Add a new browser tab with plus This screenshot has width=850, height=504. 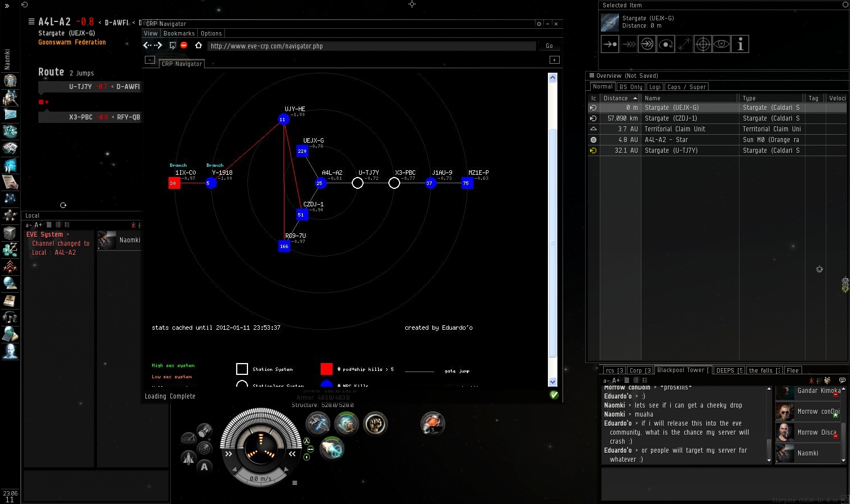554,60
